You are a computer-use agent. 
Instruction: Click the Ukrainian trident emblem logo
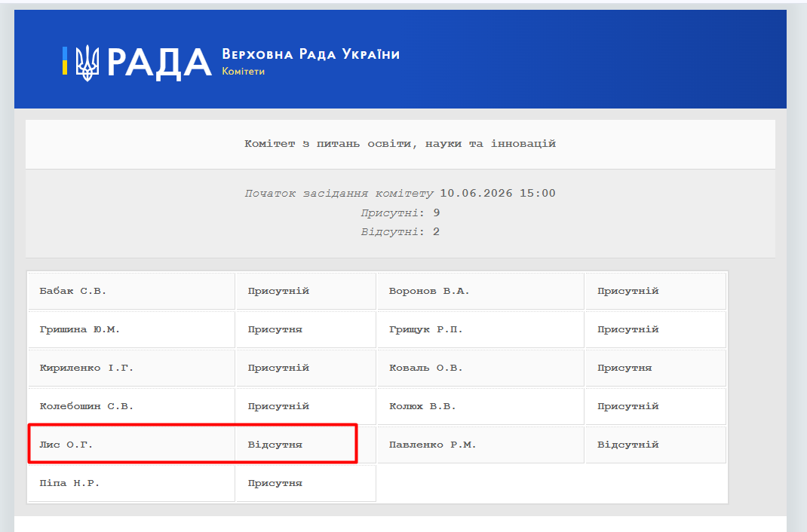pos(87,63)
